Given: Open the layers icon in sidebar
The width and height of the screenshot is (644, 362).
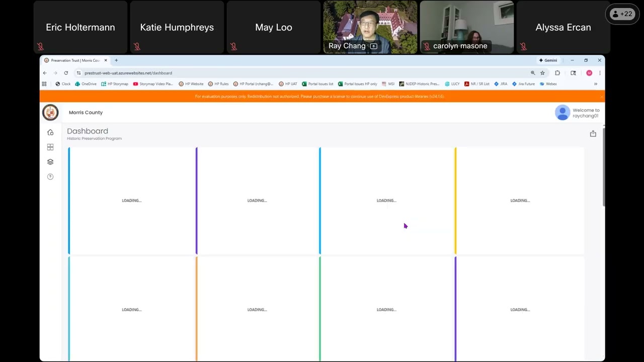Looking at the screenshot, I should tap(50, 162).
